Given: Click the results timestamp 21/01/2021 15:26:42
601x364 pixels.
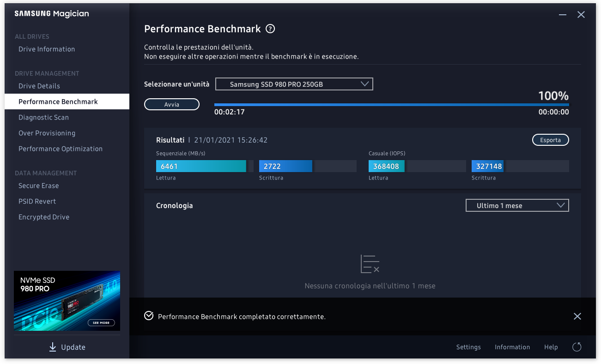Looking at the screenshot, I should pyautogui.click(x=231, y=140).
